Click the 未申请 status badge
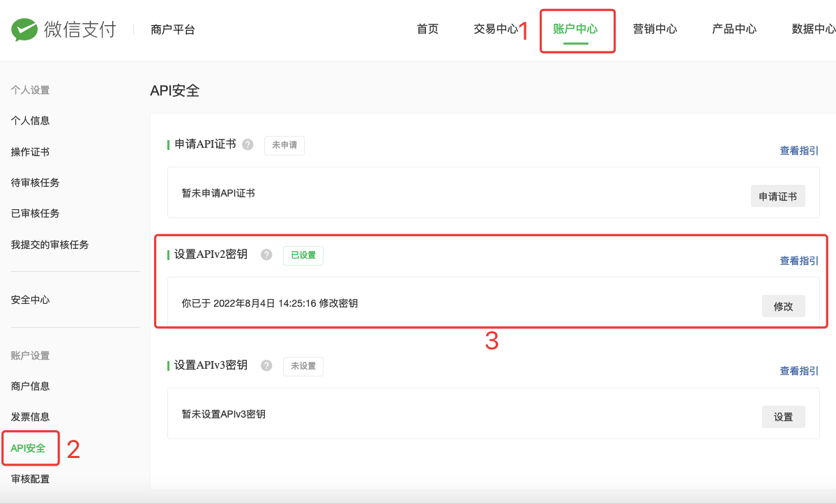The height and width of the screenshot is (504, 836). [x=284, y=145]
